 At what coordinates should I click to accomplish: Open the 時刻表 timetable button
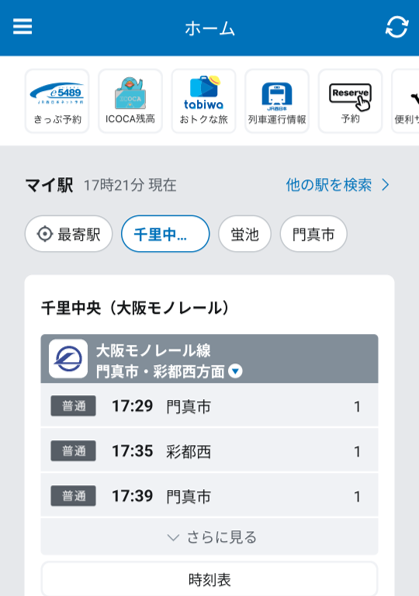[x=210, y=579]
